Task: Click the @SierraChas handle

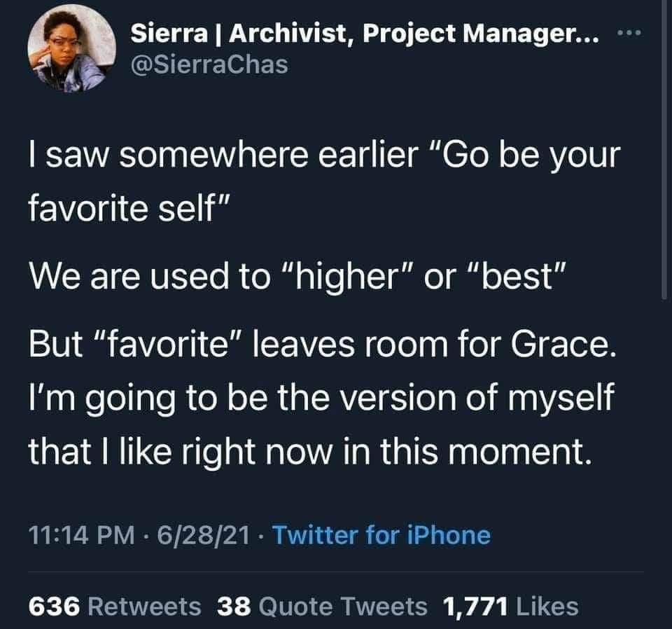Action: click(209, 65)
